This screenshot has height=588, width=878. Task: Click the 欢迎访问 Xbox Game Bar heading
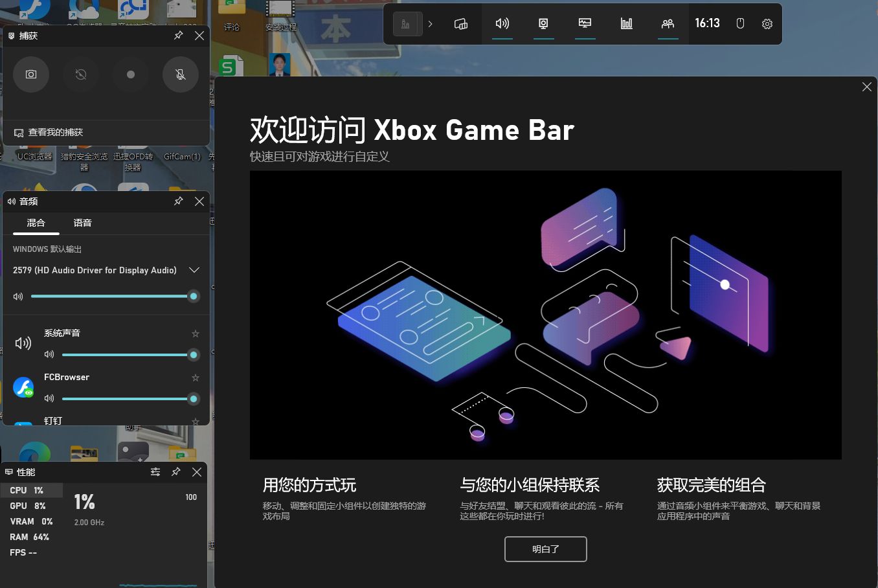click(412, 130)
